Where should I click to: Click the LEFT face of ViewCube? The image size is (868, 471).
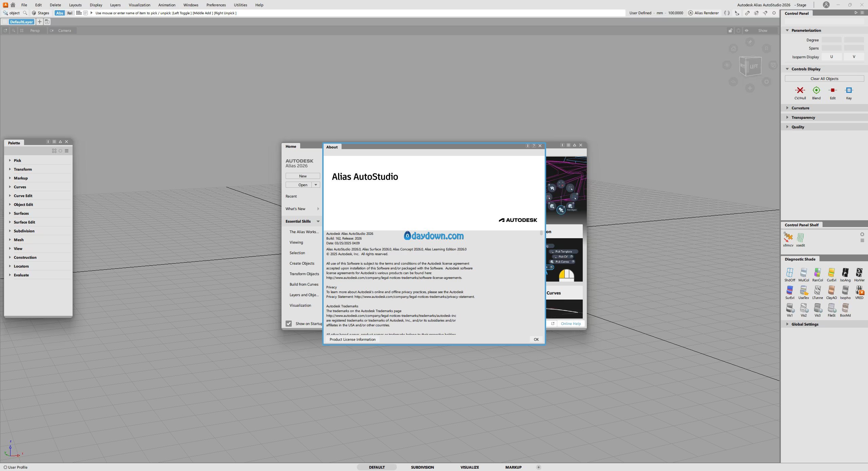coord(754,66)
